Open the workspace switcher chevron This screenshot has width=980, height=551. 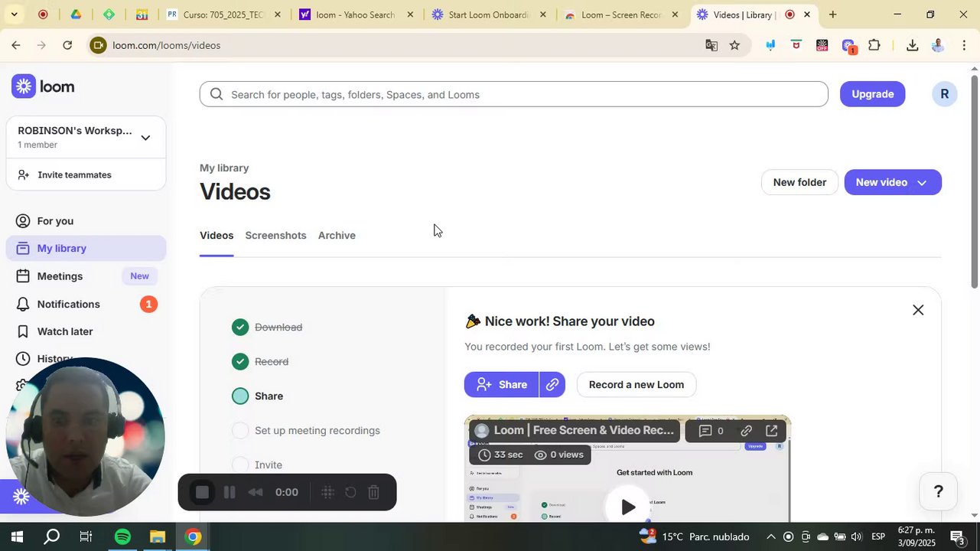coord(145,138)
